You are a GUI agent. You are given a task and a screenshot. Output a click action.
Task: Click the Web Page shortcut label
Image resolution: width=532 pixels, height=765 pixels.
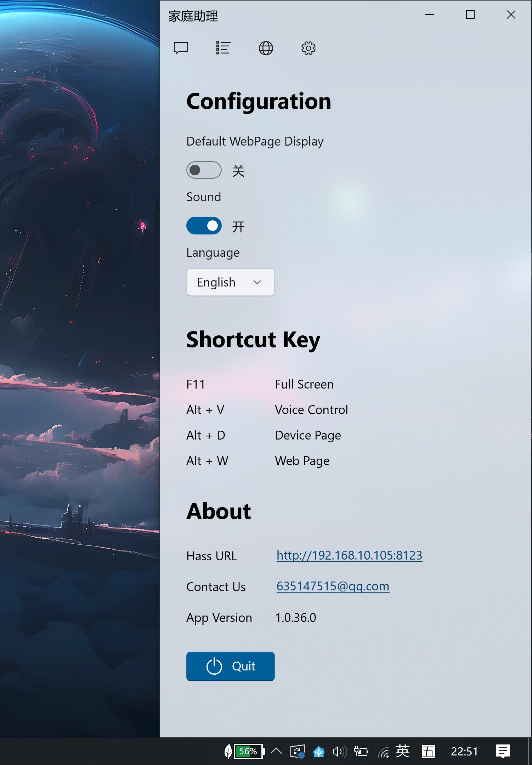[302, 461]
